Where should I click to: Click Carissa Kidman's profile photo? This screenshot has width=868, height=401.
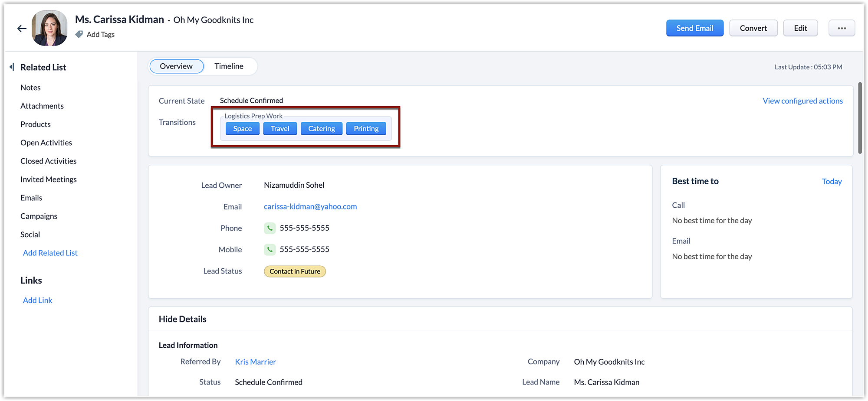pyautogui.click(x=49, y=28)
